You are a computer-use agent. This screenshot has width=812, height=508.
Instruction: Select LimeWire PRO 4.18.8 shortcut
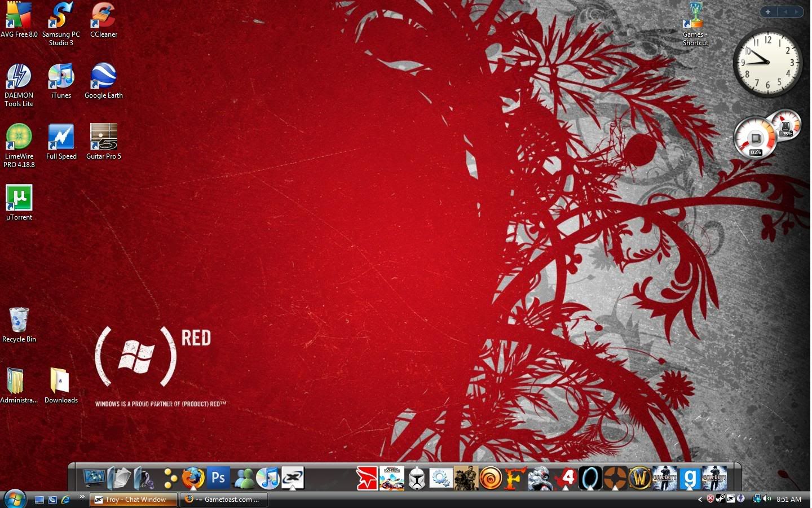click(19, 146)
